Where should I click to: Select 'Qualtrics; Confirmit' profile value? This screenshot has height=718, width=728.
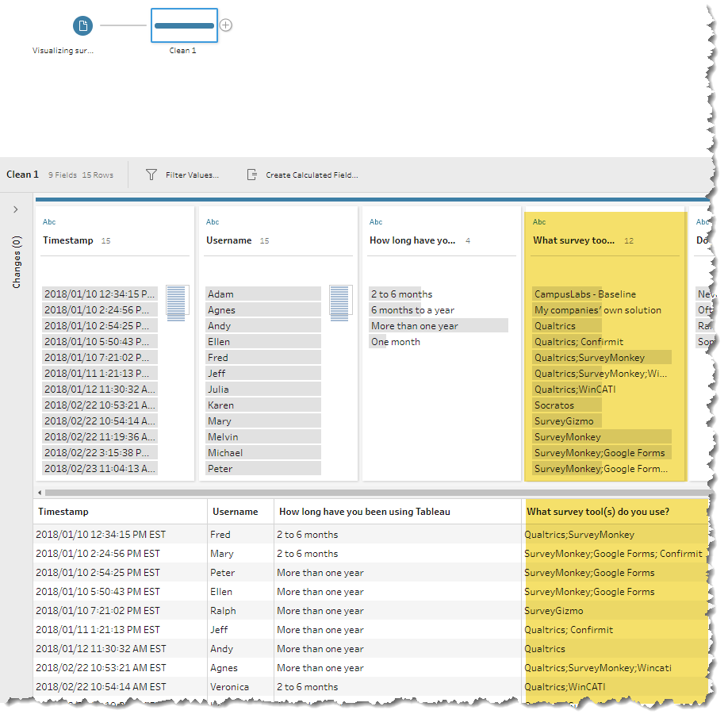pyautogui.click(x=578, y=342)
